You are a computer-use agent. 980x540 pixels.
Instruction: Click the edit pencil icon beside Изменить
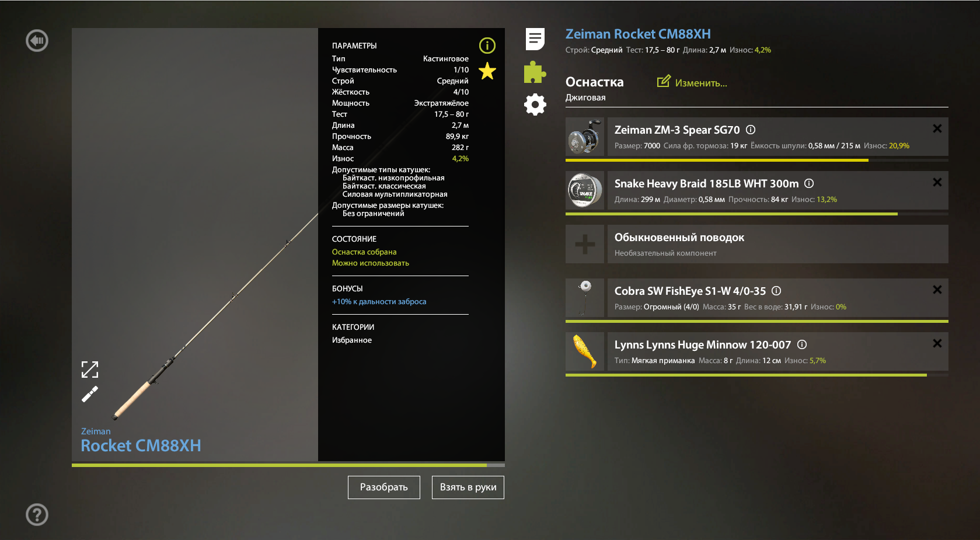pos(664,81)
